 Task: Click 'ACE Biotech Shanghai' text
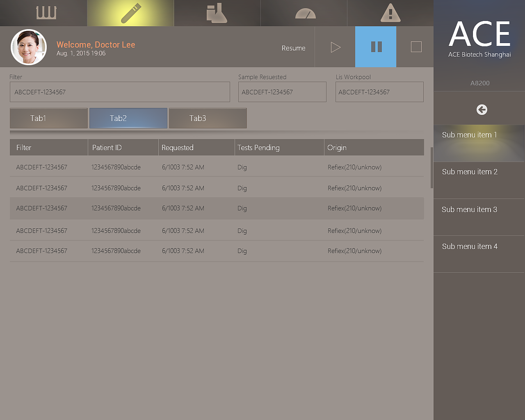click(479, 55)
